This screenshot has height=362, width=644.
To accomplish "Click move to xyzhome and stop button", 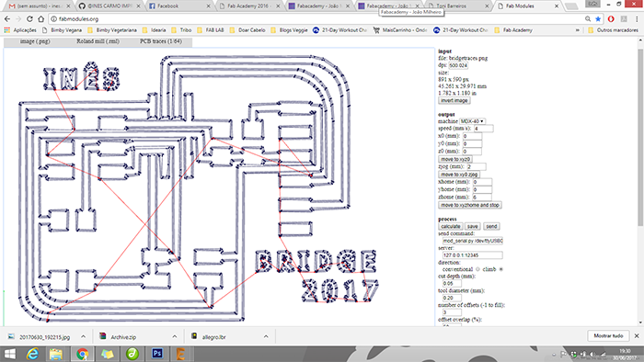I will point(470,205).
